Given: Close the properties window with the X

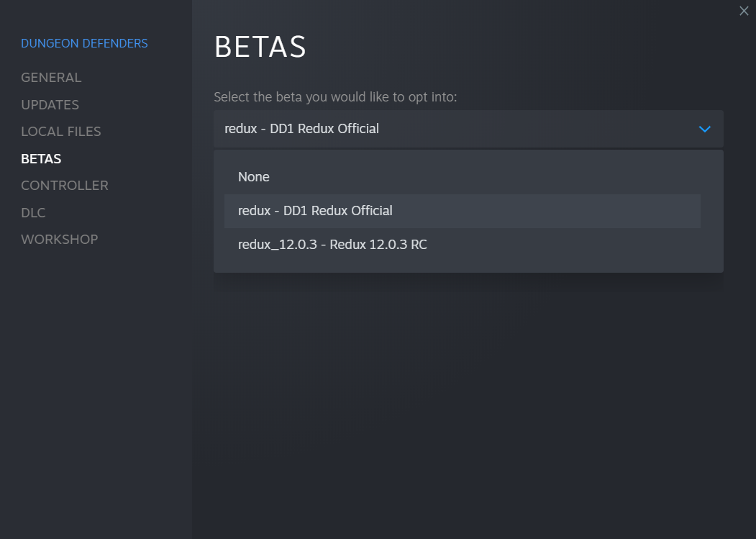Looking at the screenshot, I should tap(744, 11).
